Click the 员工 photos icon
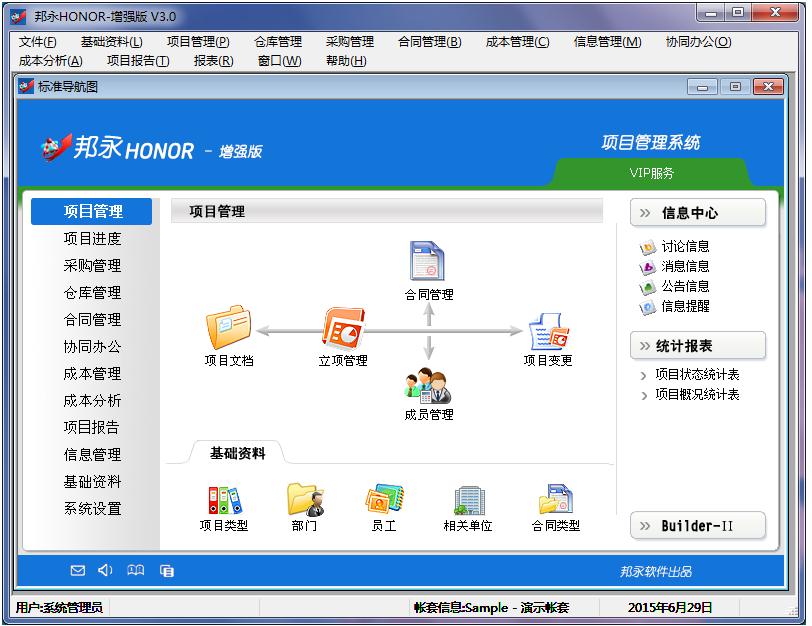The image size is (812, 626). pyautogui.click(x=383, y=499)
